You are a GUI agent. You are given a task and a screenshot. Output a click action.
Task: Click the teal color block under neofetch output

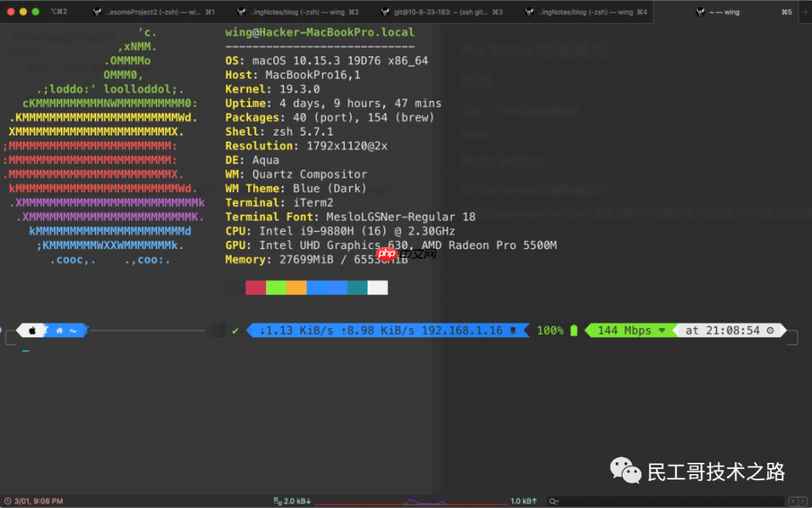point(357,287)
